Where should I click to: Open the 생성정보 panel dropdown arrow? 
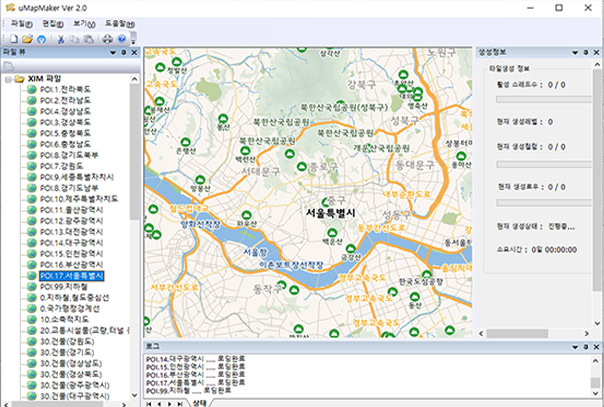pyautogui.click(x=575, y=53)
